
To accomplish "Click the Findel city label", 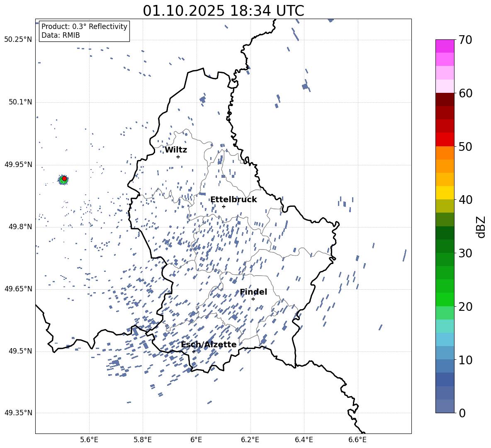I will point(253,292).
